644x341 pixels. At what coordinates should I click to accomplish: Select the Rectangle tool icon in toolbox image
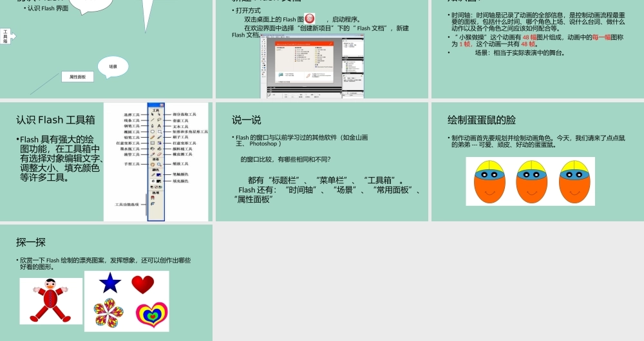tap(159, 132)
